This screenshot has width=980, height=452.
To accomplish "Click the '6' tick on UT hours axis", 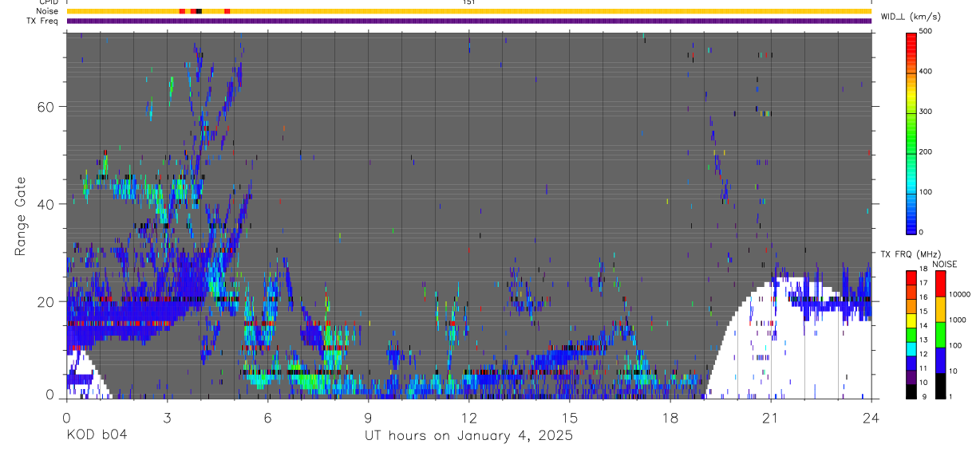I will (x=267, y=418).
